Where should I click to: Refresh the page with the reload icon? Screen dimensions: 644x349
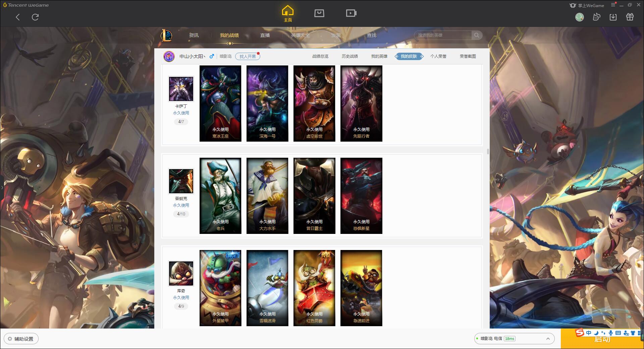(x=35, y=17)
